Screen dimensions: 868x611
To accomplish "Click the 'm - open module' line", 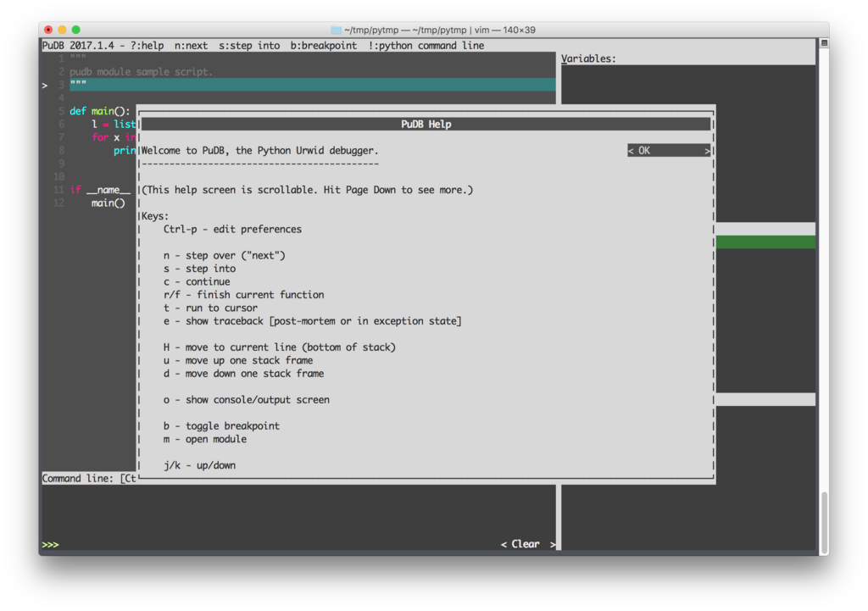I will pyautogui.click(x=205, y=439).
